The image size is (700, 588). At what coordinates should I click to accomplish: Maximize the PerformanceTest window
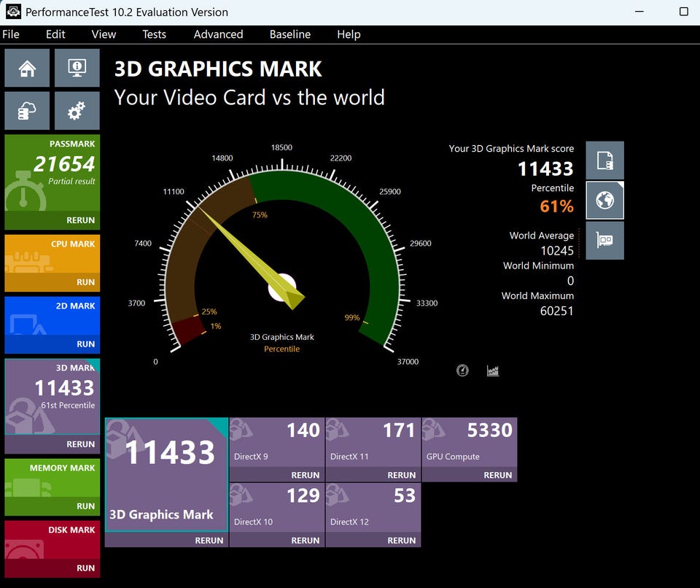(683, 12)
